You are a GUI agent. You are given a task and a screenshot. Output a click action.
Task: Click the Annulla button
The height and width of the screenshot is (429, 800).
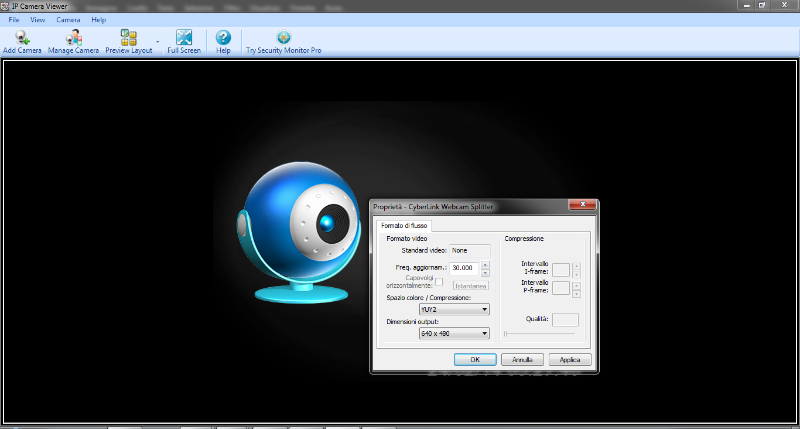pos(521,359)
